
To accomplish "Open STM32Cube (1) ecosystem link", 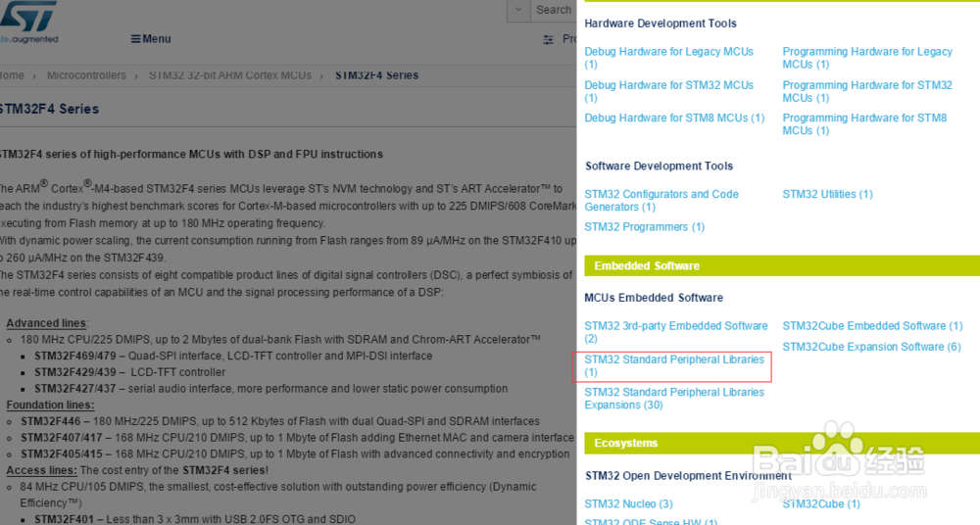I will tap(821, 503).
